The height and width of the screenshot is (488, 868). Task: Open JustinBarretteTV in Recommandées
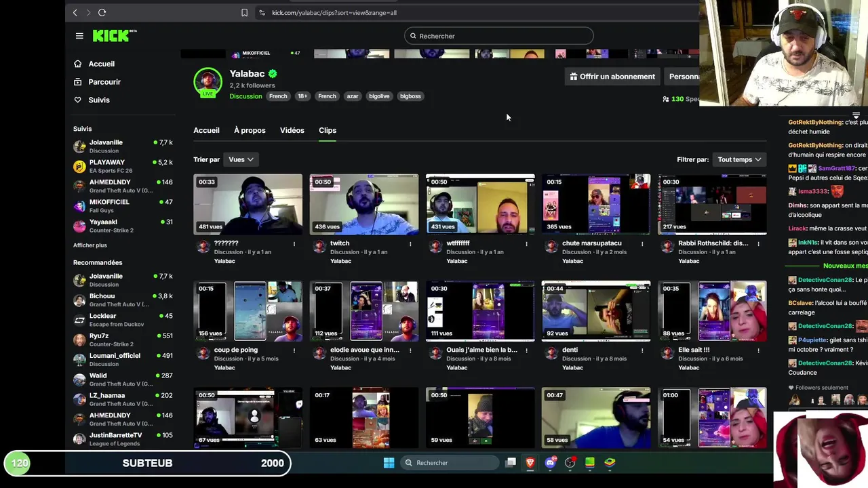pos(123,439)
